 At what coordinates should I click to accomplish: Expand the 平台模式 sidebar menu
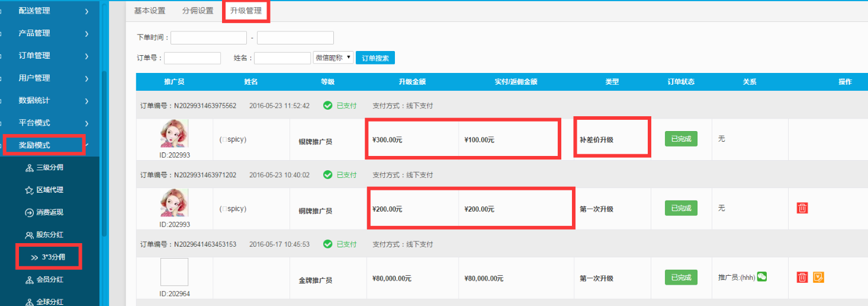(x=49, y=123)
